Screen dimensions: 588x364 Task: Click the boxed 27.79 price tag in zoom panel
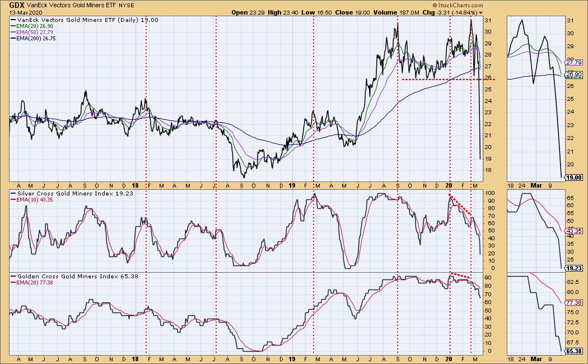click(x=575, y=63)
